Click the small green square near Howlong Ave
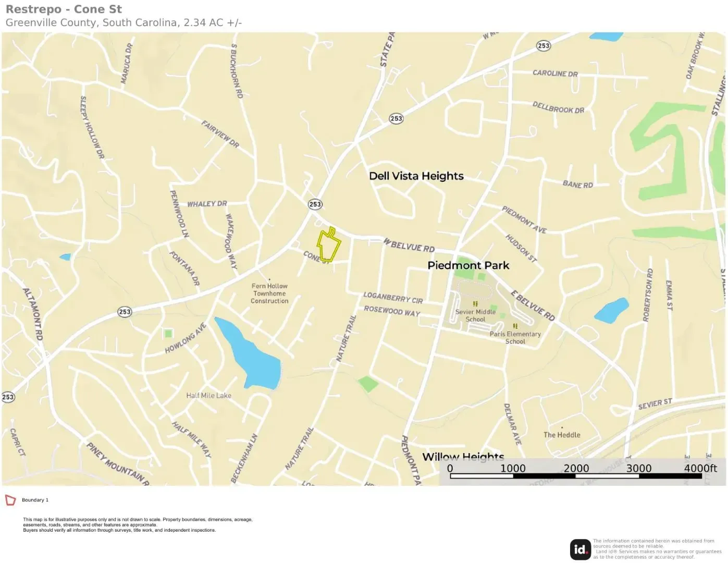Screen dimensions: 728x563 point(168,334)
